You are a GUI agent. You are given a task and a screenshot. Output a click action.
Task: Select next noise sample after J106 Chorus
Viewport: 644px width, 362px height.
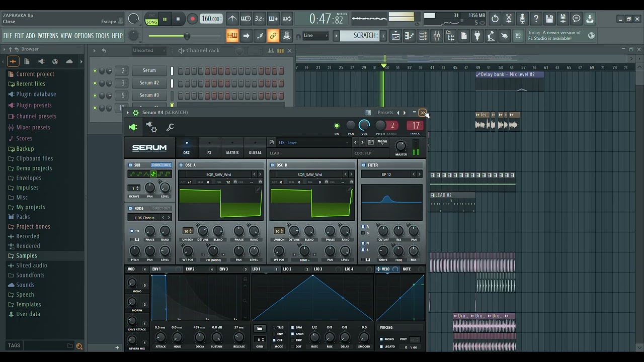point(169,218)
